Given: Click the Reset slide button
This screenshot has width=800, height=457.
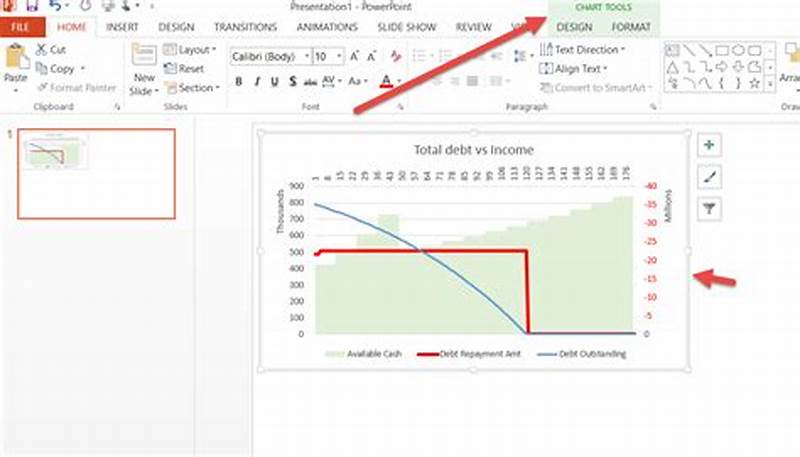Looking at the screenshot, I should pyautogui.click(x=184, y=68).
